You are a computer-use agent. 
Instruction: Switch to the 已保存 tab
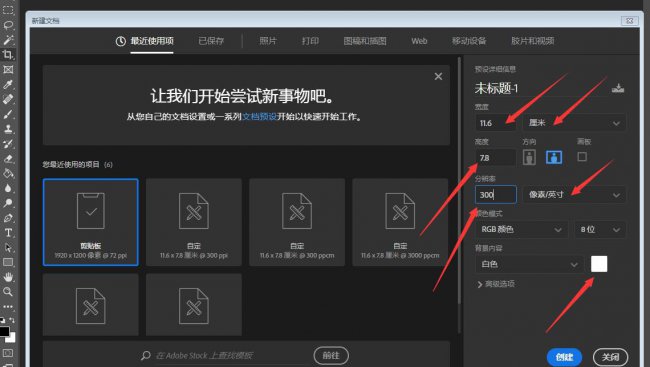tap(211, 41)
